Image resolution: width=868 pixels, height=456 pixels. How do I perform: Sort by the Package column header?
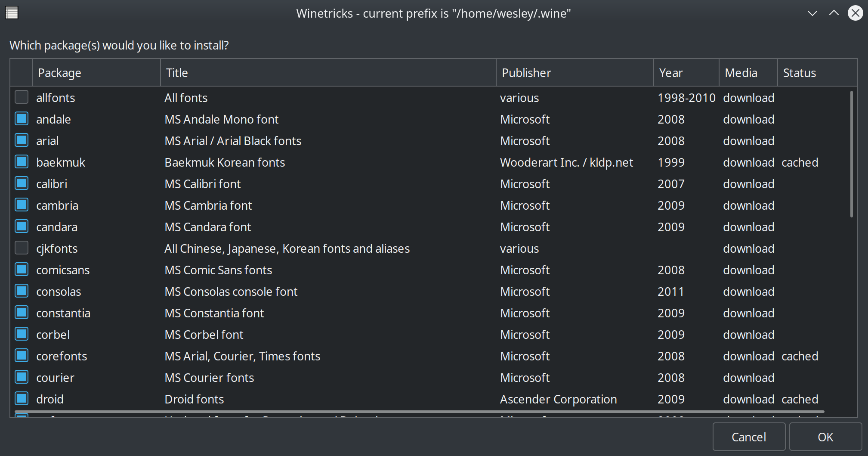[96, 73]
